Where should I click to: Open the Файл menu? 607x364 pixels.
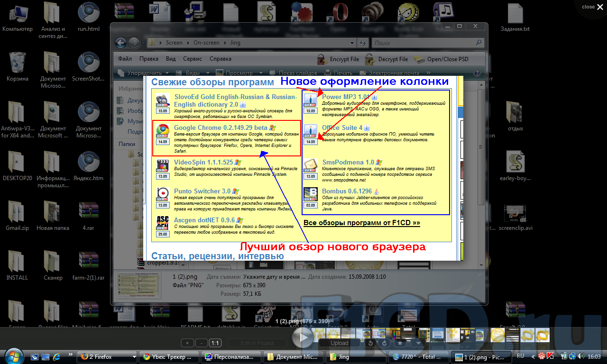click(x=125, y=59)
